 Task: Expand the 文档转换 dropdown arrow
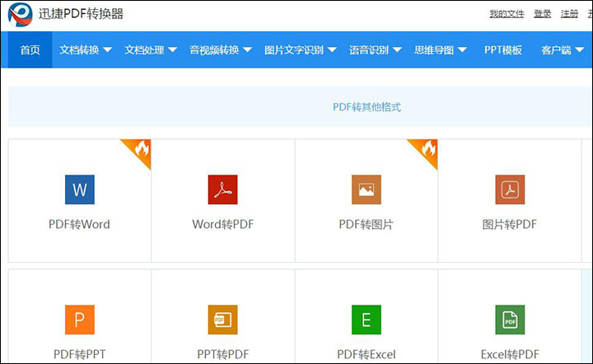coord(107,50)
